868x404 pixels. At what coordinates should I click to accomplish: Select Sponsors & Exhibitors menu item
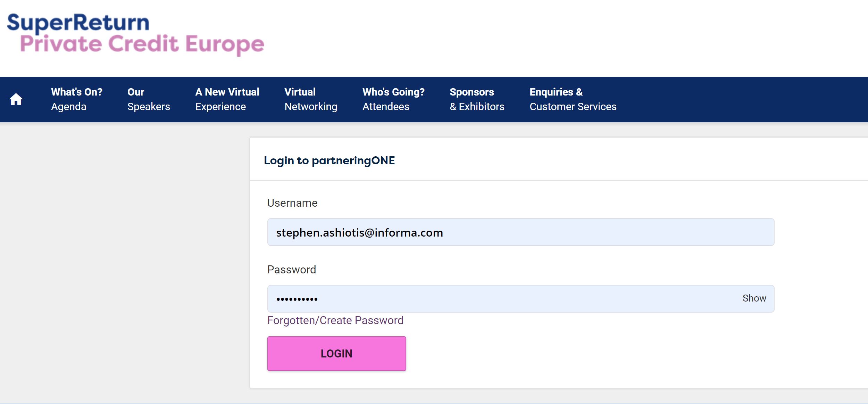[x=477, y=99]
